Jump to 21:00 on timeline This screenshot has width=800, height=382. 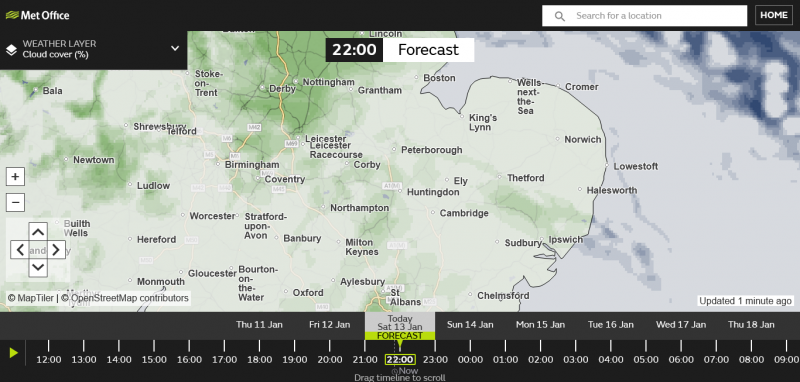click(365, 360)
